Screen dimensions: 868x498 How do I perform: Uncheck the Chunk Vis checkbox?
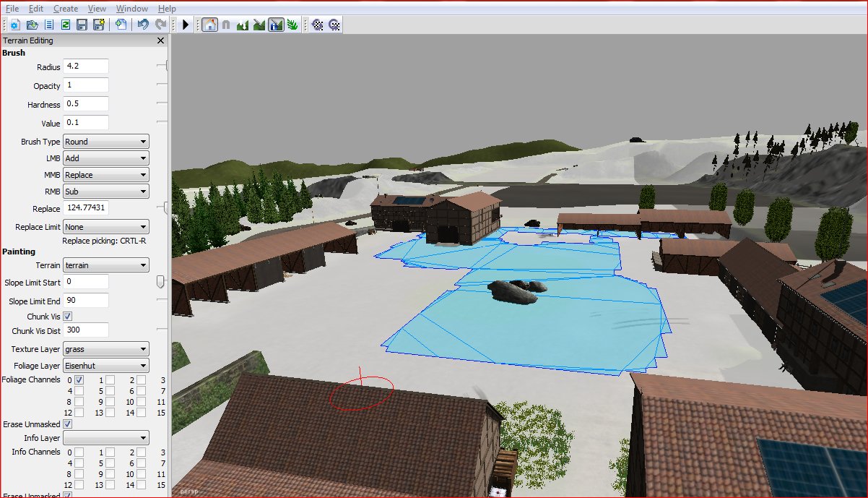(x=68, y=317)
